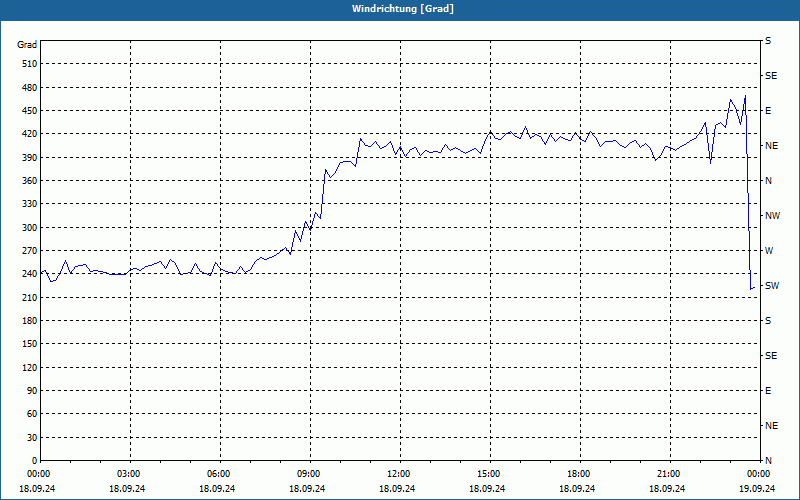Select the 300 degree axis label
The width and height of the screenshot is (800, 500).
(x=30, y=228)
